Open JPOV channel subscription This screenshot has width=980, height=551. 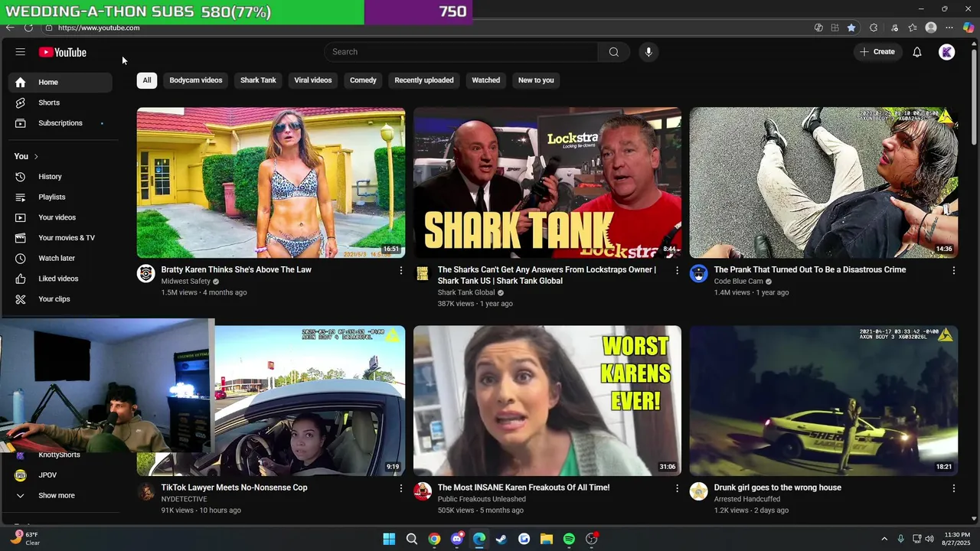click(x=60, y=475)
